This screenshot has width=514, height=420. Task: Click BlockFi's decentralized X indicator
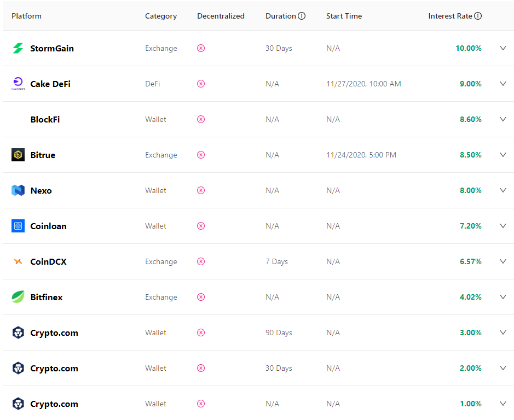pyautogui.click(x=201, y=119)
